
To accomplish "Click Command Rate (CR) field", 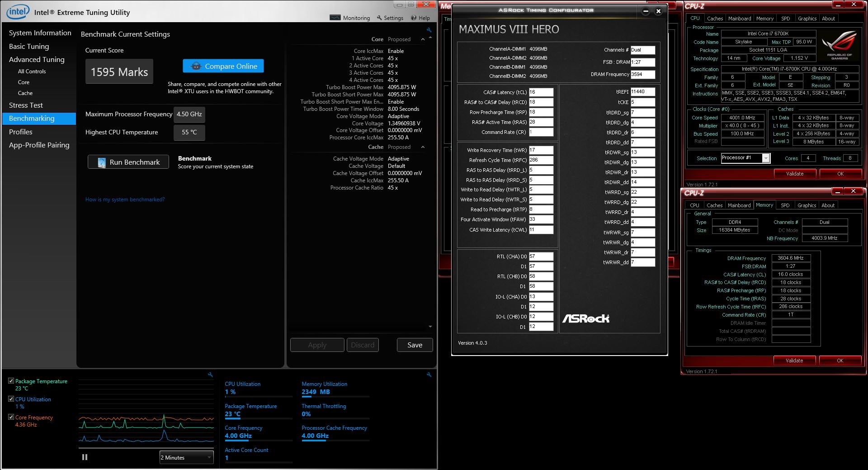I will (541, 132).
